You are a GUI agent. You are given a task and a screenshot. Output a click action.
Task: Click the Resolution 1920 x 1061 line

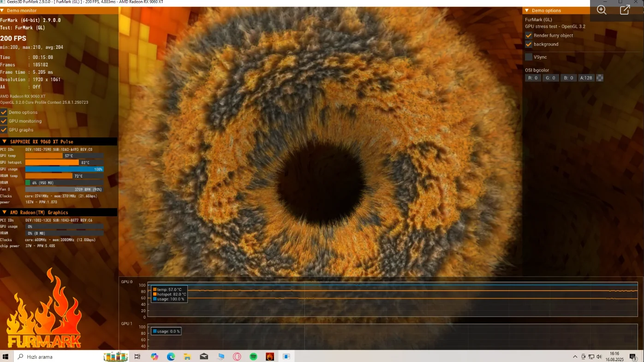(30, 79)
